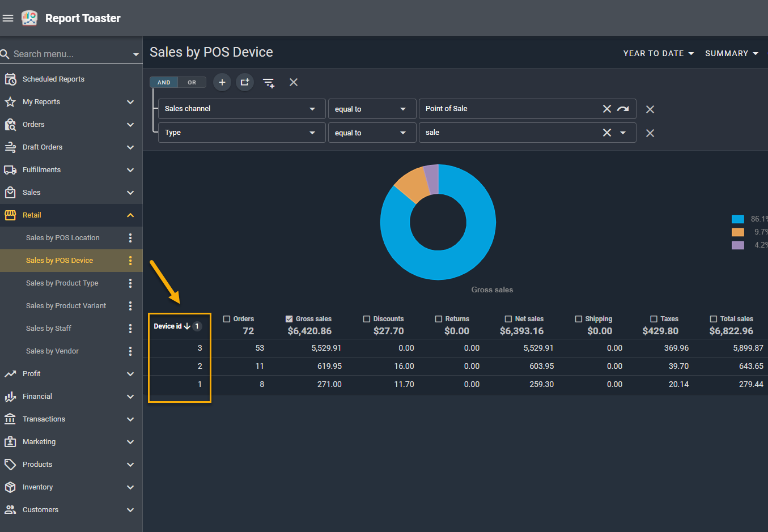The image size is (768, 532).
Task: Open the Year to Date dropdown
Action: pyautogui.click(x=659, y=53)
